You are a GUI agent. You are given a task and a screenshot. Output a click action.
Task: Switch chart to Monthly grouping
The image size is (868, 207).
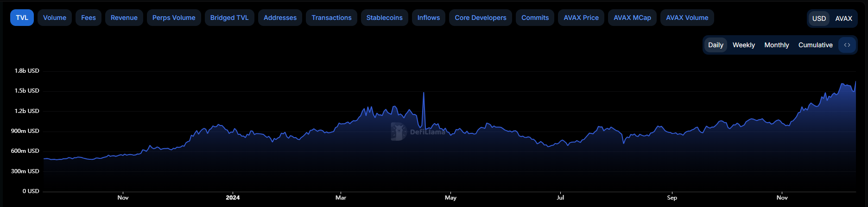click(776, 45)
